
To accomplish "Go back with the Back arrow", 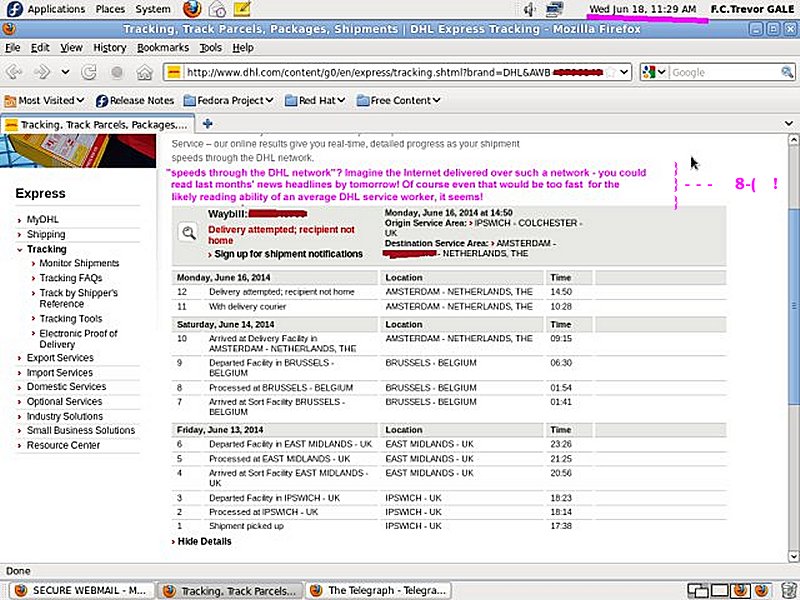I will pos(14,72).
